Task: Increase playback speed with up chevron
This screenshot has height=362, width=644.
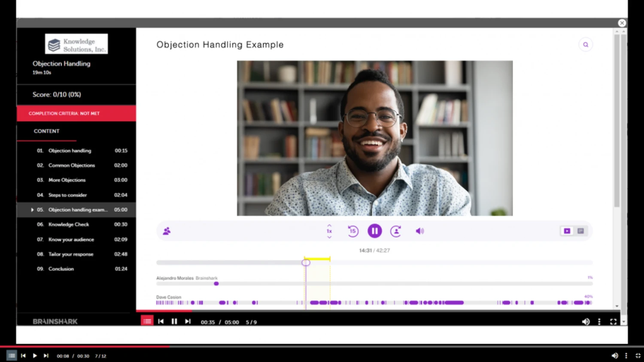Action: (x=329, y=225)
